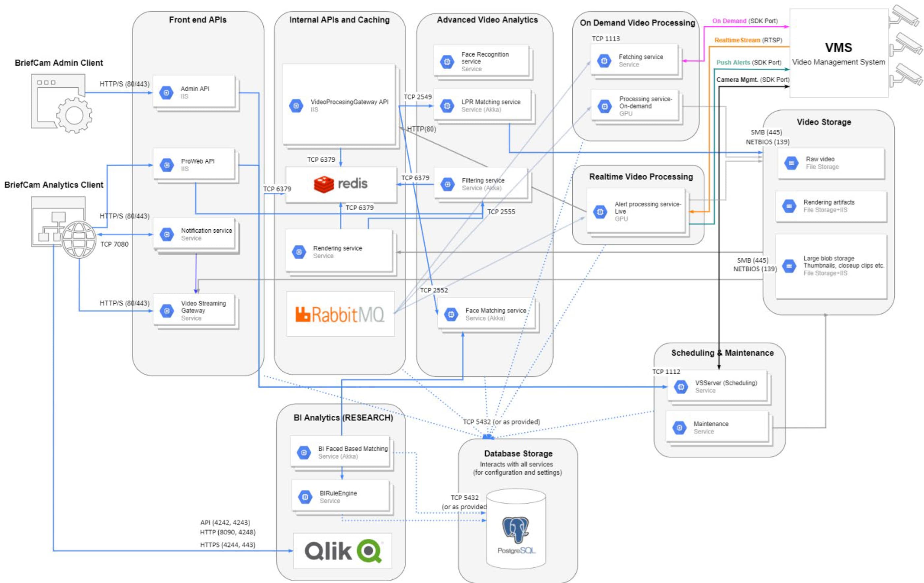
Task: Click the Rendering artifacts storage icon
Action: 789,206
